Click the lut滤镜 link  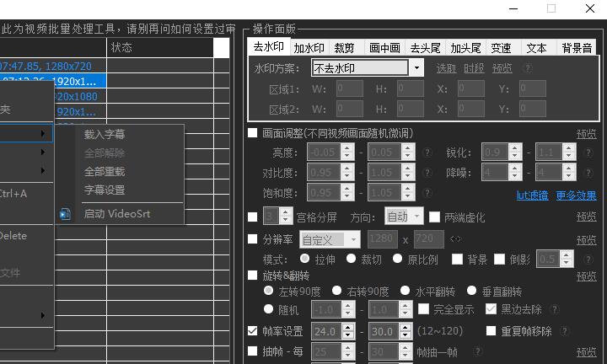click(x=532, y=195)
